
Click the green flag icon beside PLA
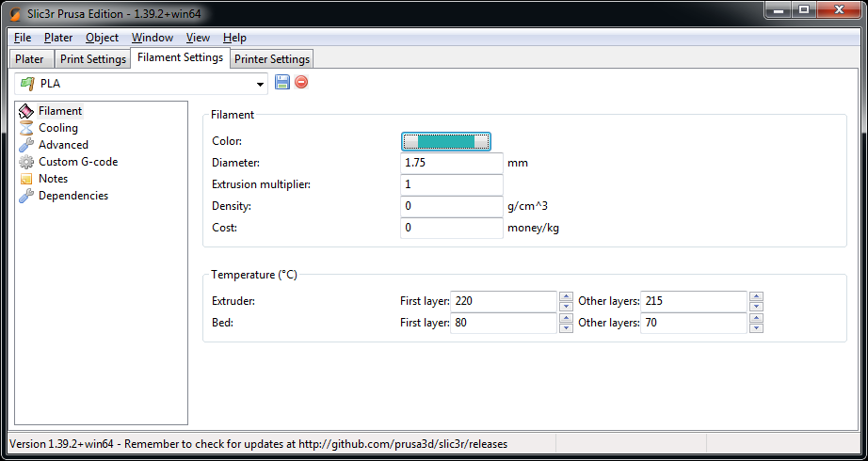coord(27,84)
